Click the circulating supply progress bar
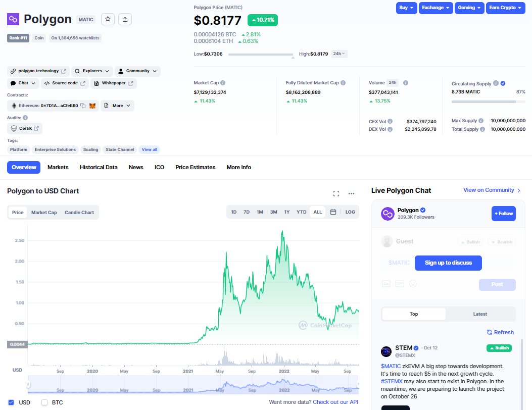 pyautogui.click(x=488, y=101)
